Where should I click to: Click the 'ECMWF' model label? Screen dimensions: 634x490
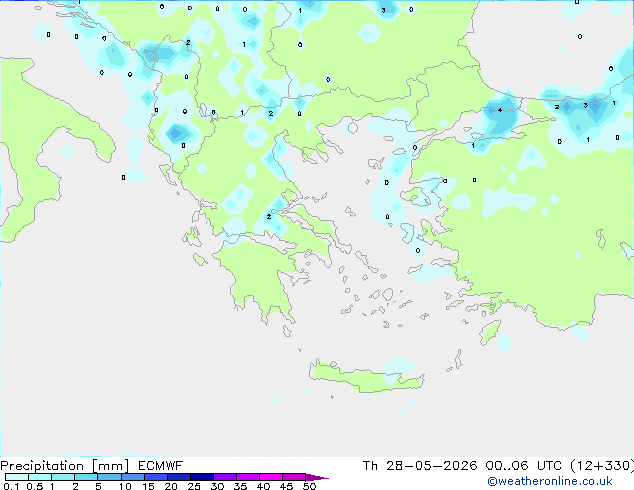(161, 466)
